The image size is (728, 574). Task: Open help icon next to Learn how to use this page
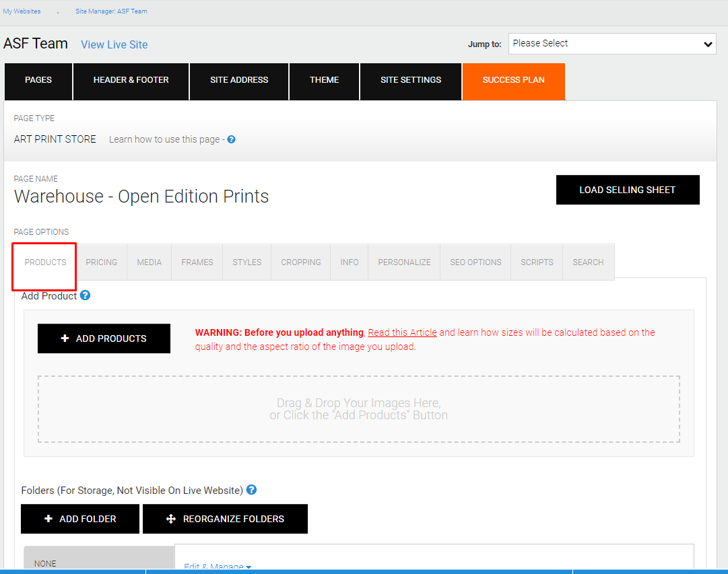coord(231,139)
